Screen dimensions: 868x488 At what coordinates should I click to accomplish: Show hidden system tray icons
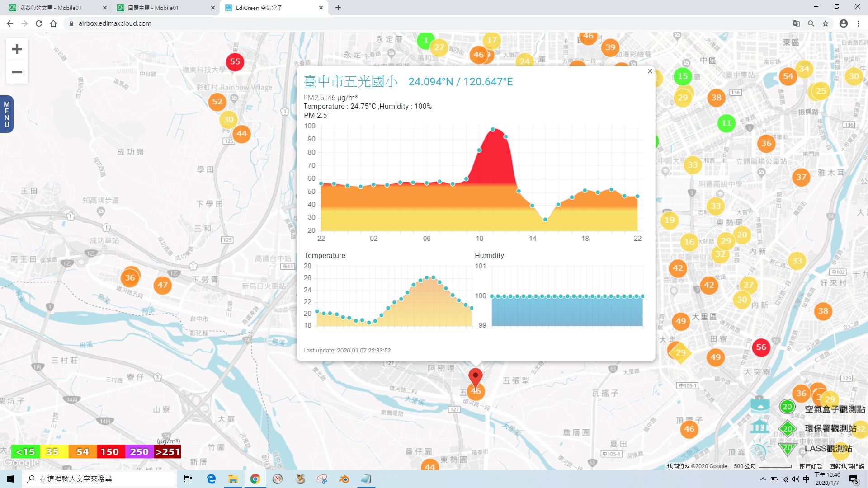tap(763, 479)
